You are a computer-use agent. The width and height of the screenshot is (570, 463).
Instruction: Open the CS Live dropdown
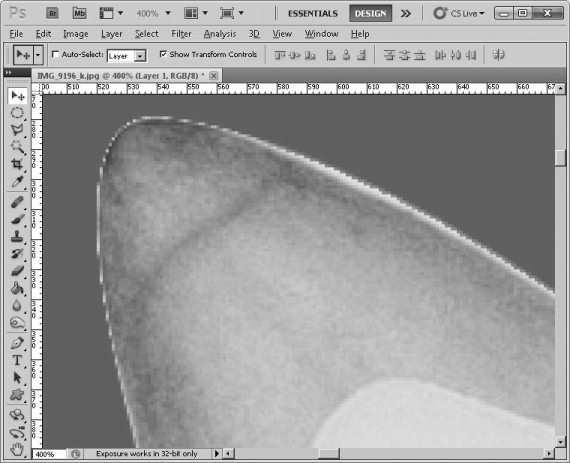[x=459, y=13]
